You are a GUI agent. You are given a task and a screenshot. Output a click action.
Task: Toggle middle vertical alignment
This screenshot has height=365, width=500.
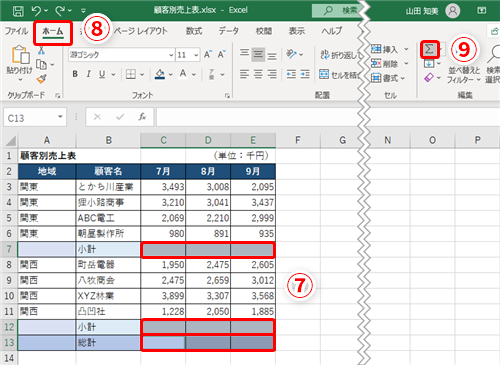click(x=258, y=54)
